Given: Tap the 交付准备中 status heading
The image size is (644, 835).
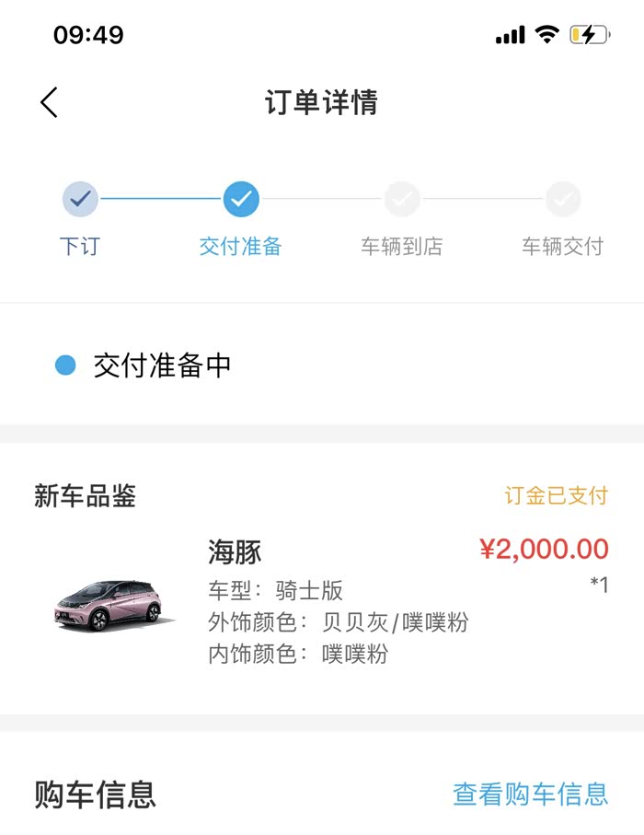Looking at the screenshot, I should [x=162, y=366].
